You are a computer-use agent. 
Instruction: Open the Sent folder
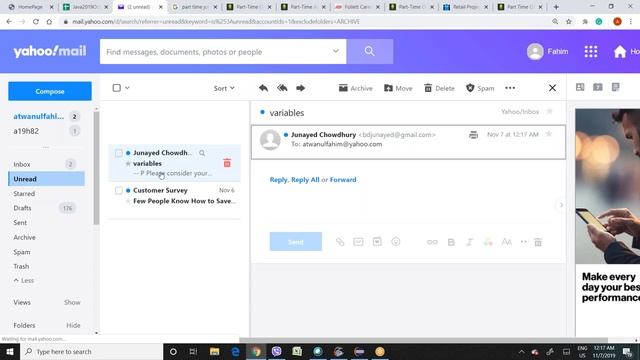click(20, 223)
